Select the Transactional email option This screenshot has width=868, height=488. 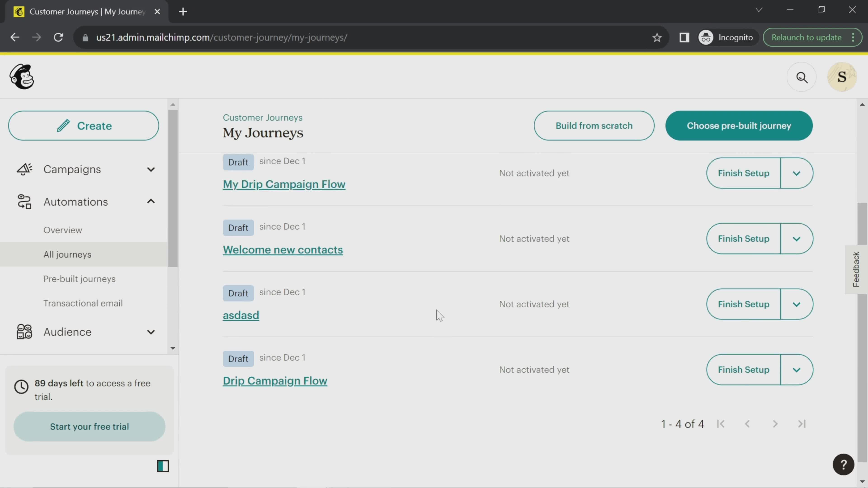(x=83, y=303)
